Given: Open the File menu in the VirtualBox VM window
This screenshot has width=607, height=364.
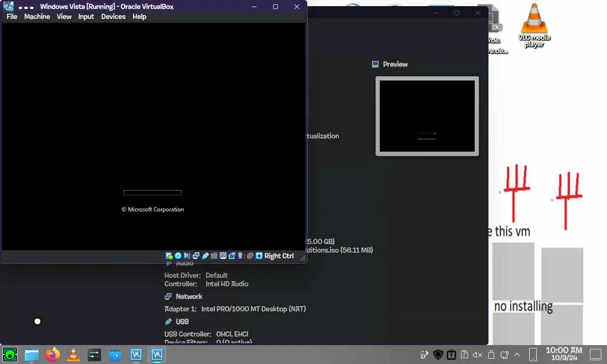Looking at the screenshot, I should 12,17.
